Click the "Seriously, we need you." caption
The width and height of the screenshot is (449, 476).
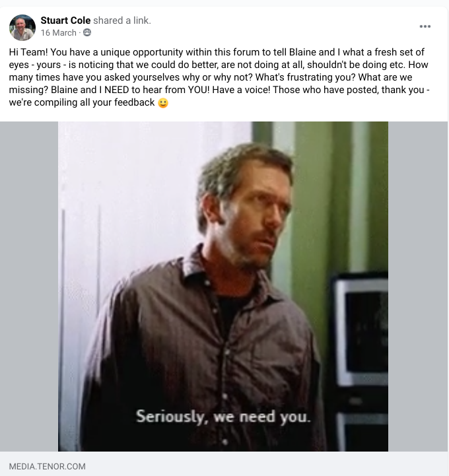click(223, 417)
